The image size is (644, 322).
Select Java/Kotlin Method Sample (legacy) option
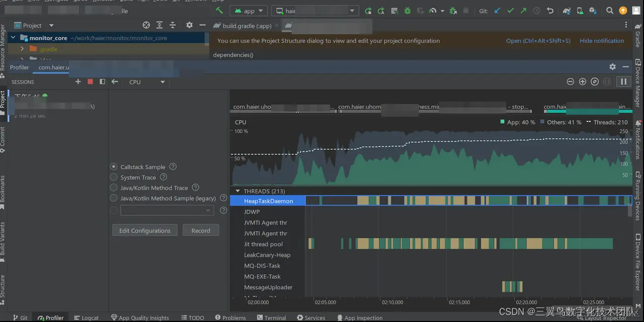(114, 198)
